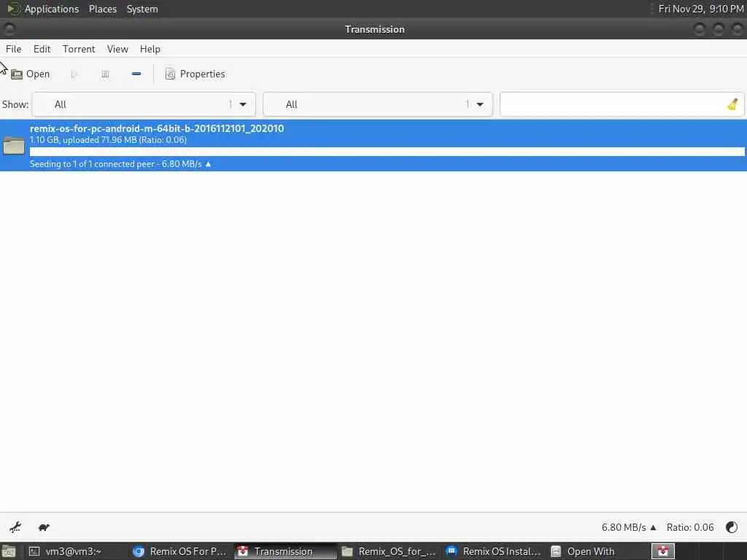Toggle turtle alternative speed limits
The height and width of the screenshot is (560, 747).
(44, 527)
